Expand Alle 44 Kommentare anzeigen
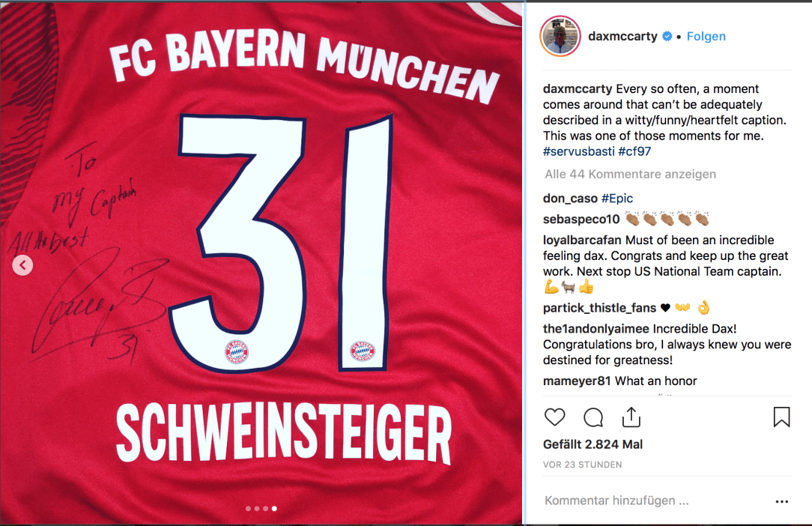Viewport: 812px width, 526px height. pyautogui.click(x=630, y=174)
